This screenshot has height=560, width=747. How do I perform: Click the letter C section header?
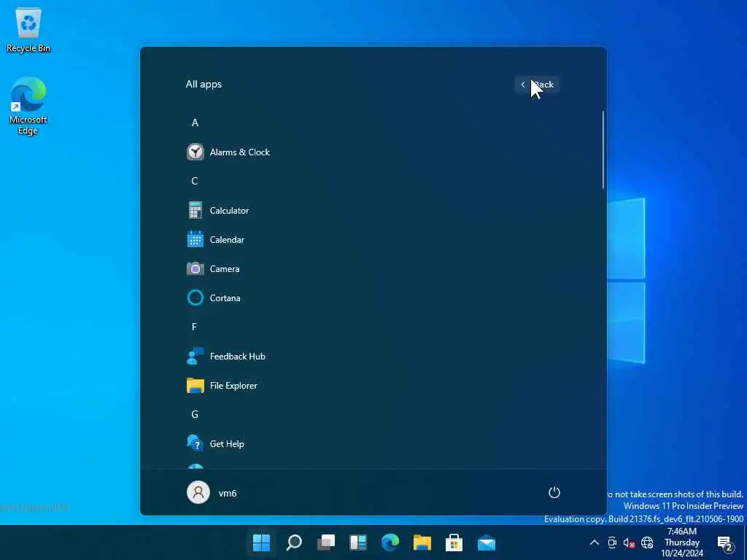point(194,181)
